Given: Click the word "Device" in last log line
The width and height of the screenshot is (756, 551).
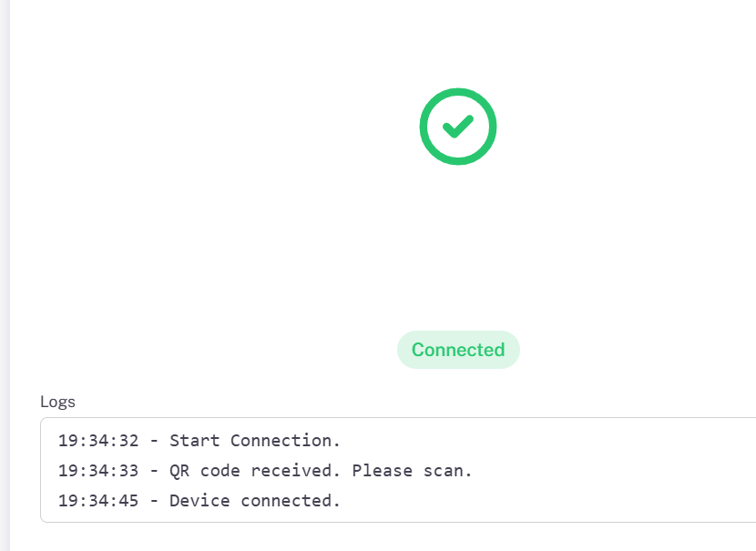Looking at the screenshot, I should [x=199, y=501].
